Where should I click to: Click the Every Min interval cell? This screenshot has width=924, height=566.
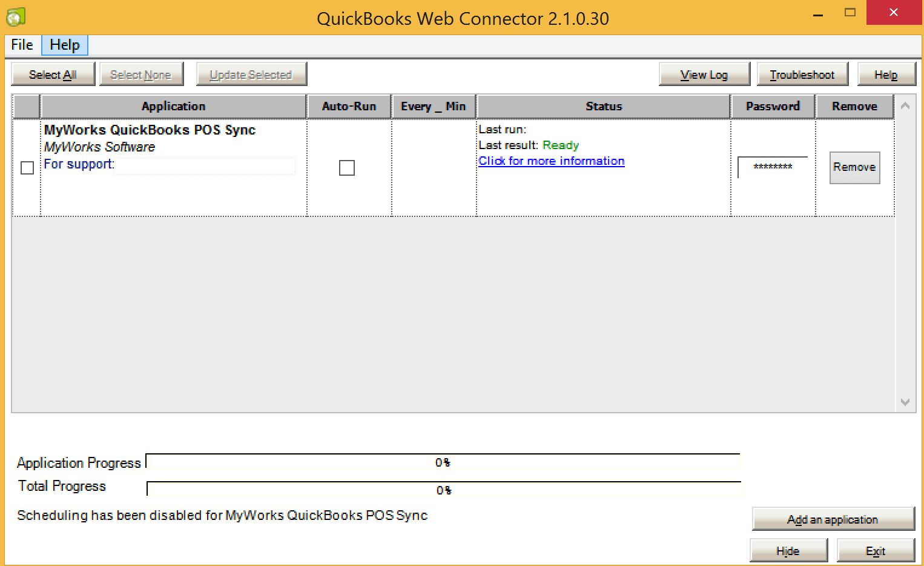click(x=434, y=168)
